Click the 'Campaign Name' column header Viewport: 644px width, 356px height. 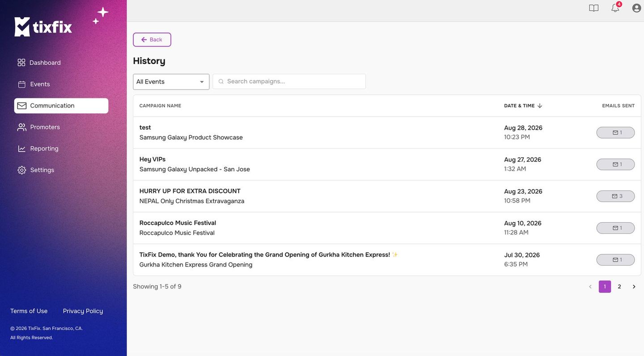point(160,106)
